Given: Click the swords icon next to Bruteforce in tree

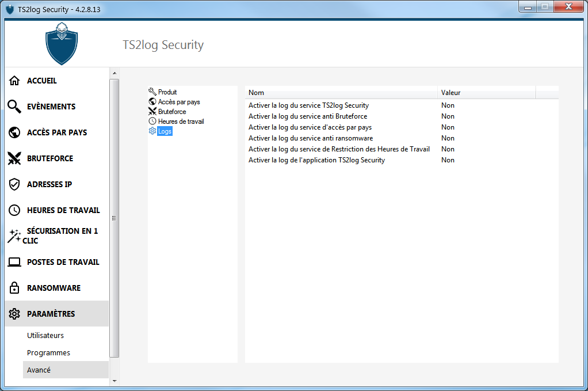Looking at the screenshot, I should click(152, 111).
